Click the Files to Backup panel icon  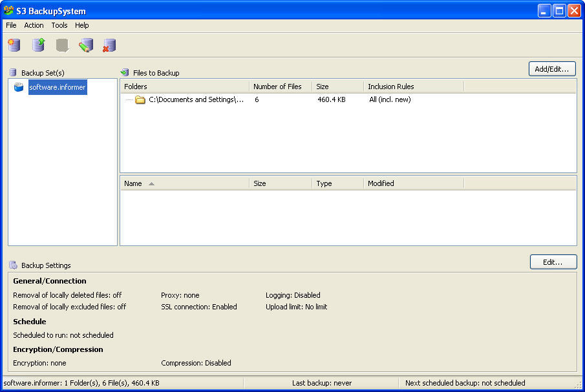pos(123,72)
